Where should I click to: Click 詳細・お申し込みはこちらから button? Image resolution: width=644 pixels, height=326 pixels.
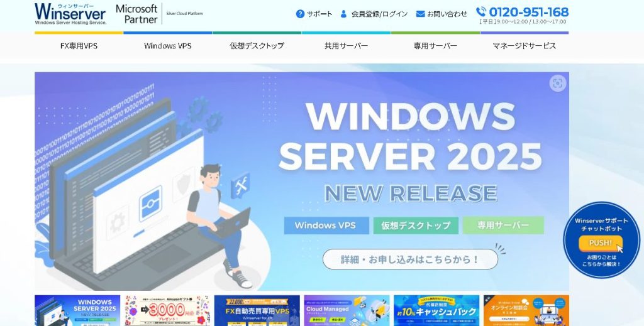(x=410, y=259)
